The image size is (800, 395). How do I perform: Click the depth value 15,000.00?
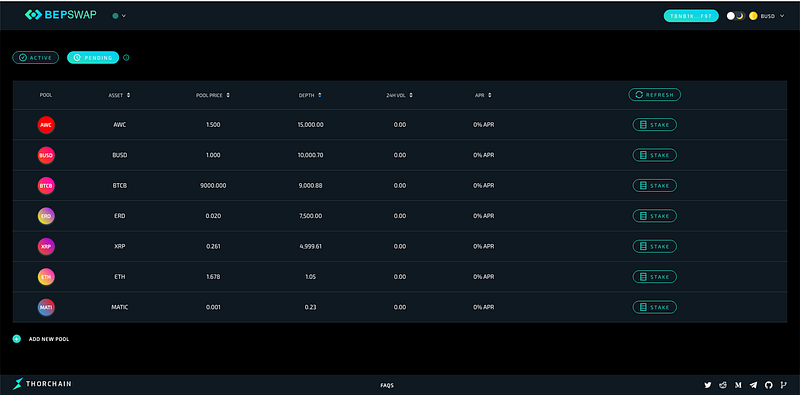pos(311,125)
